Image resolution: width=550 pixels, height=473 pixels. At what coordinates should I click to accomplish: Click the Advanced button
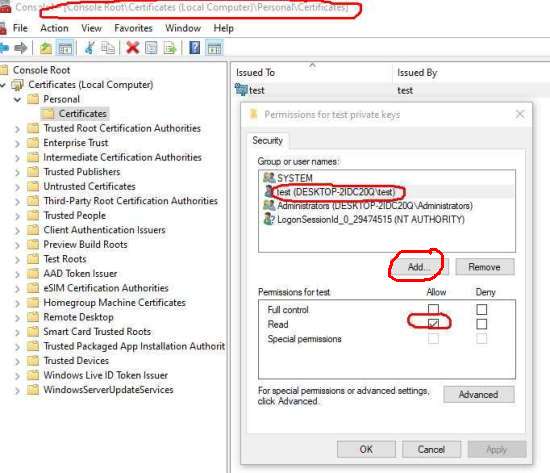click(x=479, y=394)
